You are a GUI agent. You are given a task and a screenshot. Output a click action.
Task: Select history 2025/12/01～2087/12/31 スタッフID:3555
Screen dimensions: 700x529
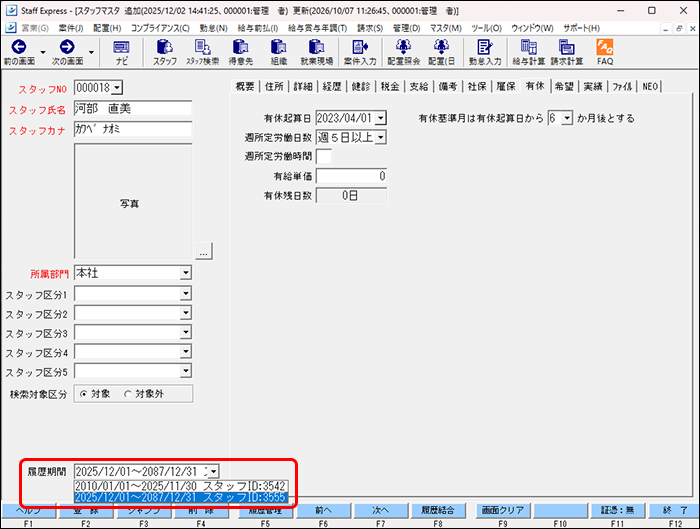[x=180, y=497]
